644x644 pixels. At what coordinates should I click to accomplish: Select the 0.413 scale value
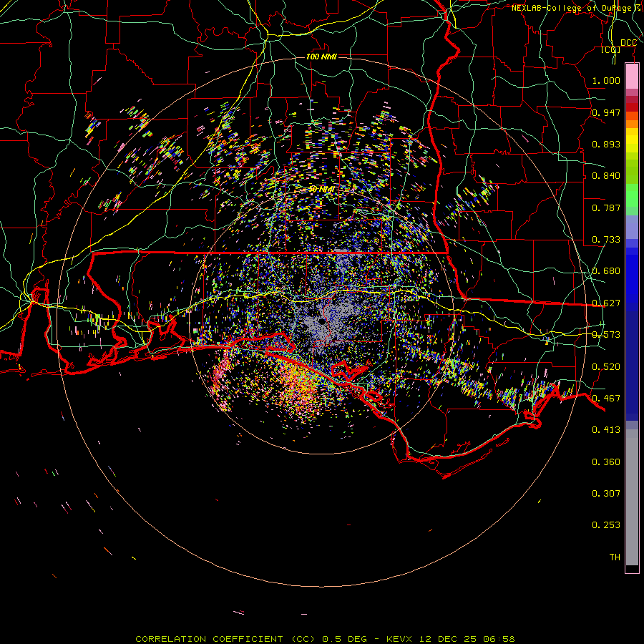pyautogui.click(x=606, y=430)
